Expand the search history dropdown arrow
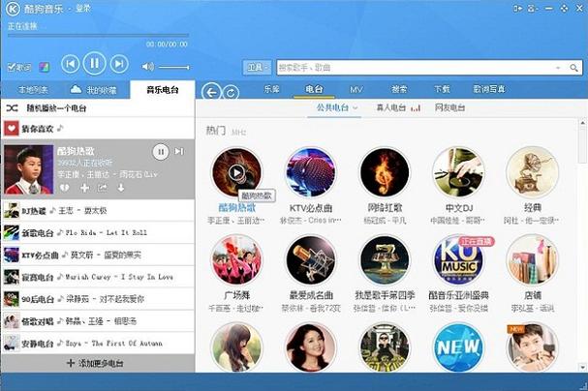This screenshot has width=588, height=391. pos(558,68)
